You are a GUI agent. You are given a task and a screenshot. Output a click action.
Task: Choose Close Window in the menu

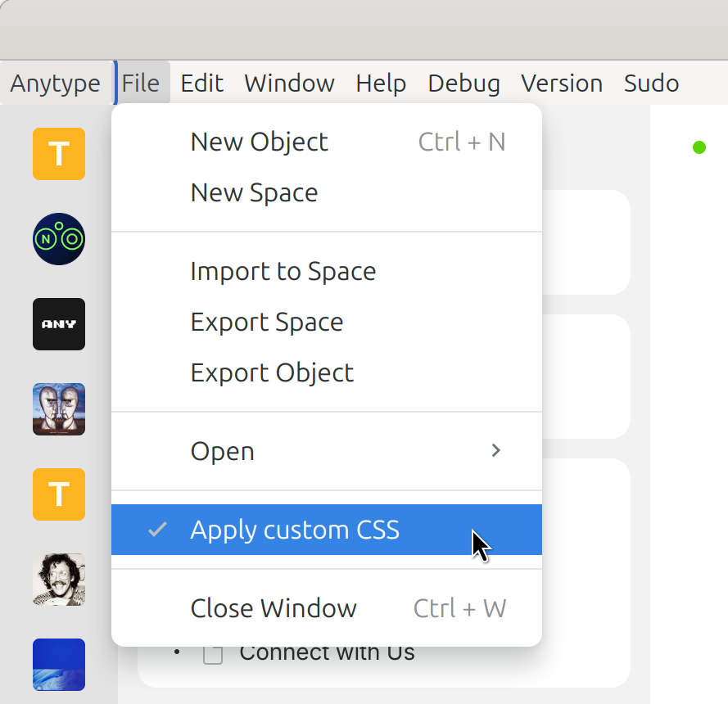click(x=274, y=608)
